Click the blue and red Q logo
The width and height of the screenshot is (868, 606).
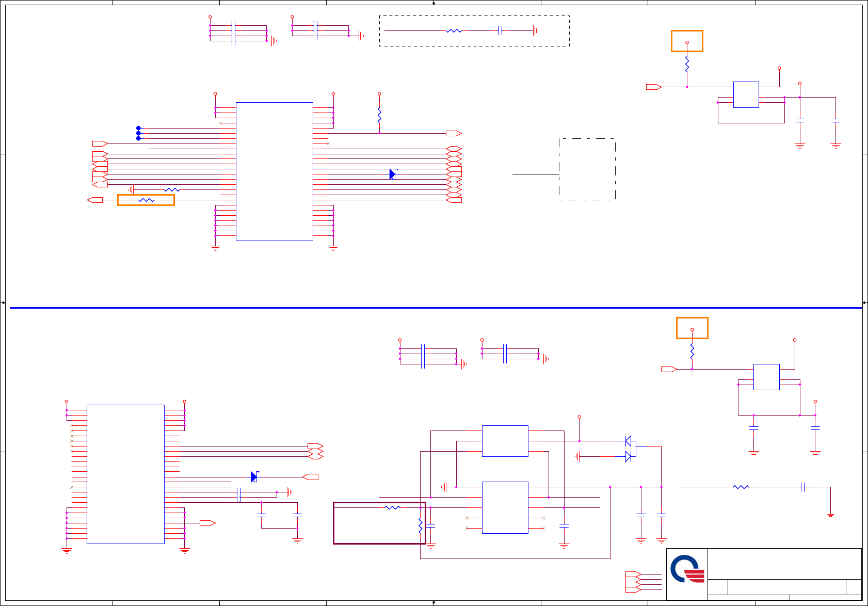[x=687, y=569]
